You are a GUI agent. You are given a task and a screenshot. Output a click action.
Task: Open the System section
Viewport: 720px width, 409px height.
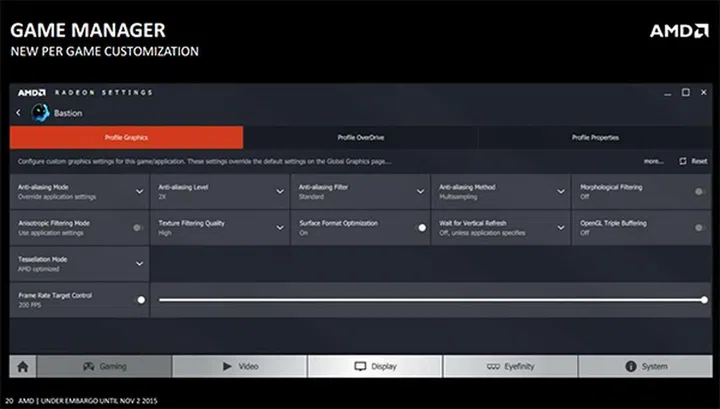[646, 366]
